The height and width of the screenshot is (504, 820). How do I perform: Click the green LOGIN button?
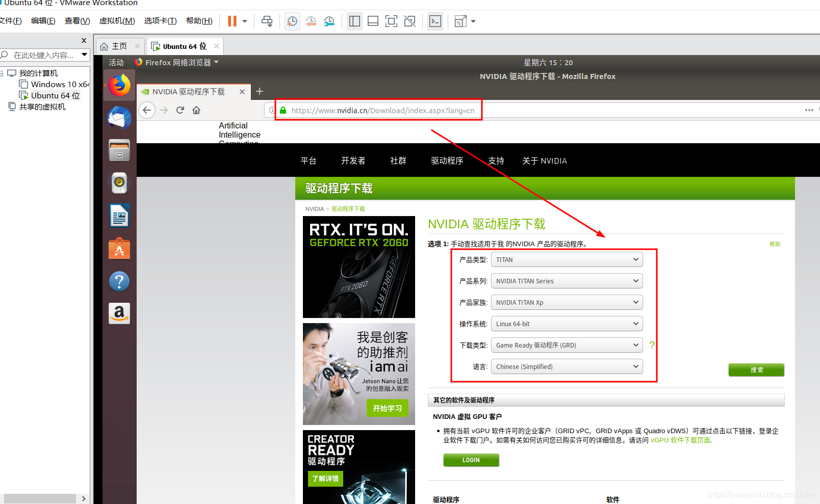[471, 460]
